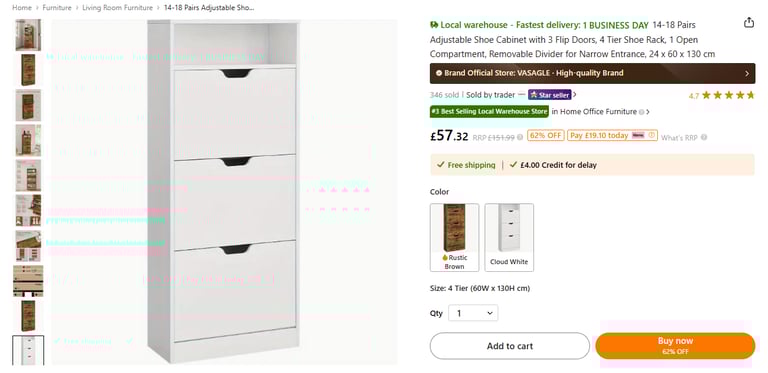Click info icon next to Home Office Furniture
Image resolution: width=768 pixels, height=373 pixels.
(641, 112)
